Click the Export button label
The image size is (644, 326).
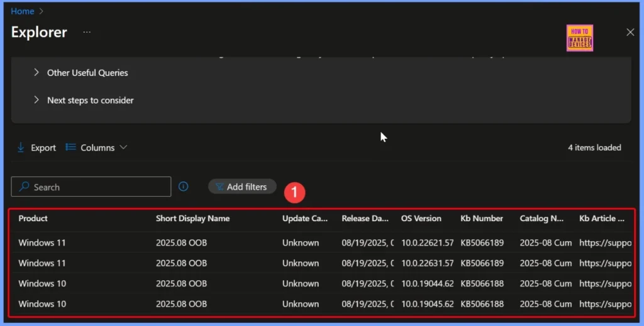click(x=43, y=148)
